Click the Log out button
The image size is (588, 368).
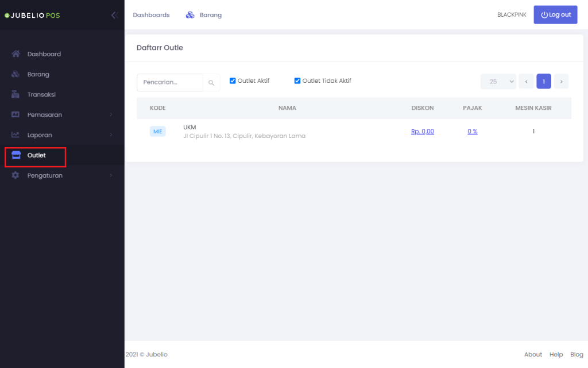tap(555, 14)
